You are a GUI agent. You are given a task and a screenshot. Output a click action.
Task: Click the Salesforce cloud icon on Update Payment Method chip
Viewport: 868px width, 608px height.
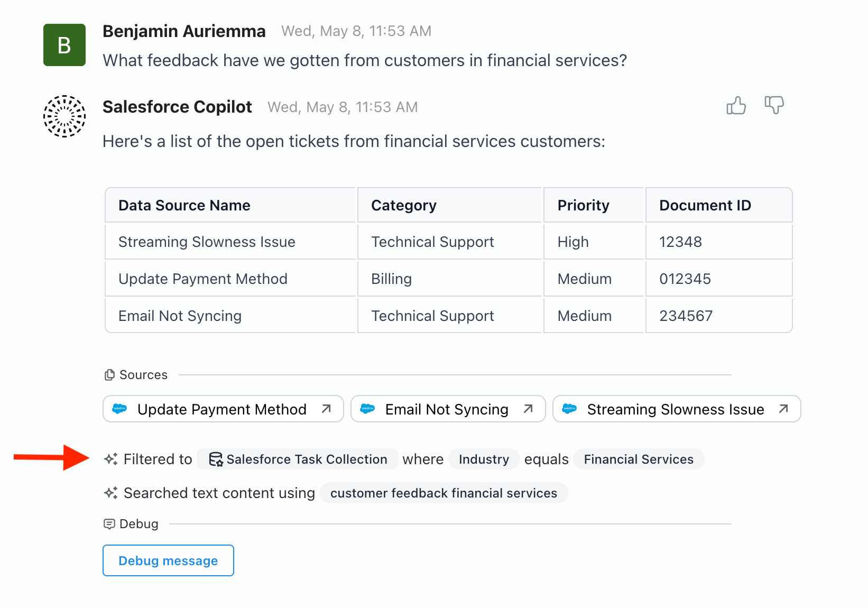coord(121,409)
